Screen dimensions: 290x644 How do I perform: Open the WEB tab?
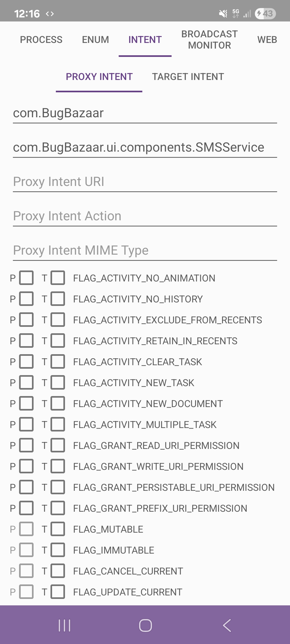click(267, 40)
